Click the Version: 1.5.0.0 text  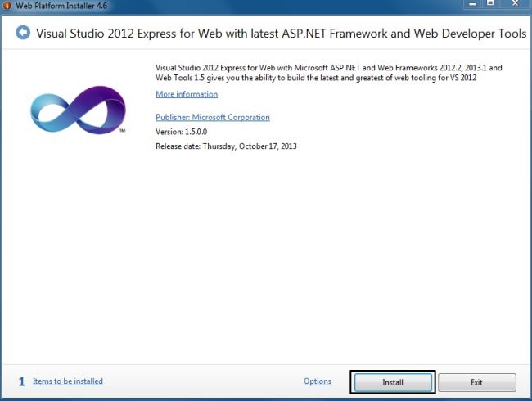click(182, 132)
